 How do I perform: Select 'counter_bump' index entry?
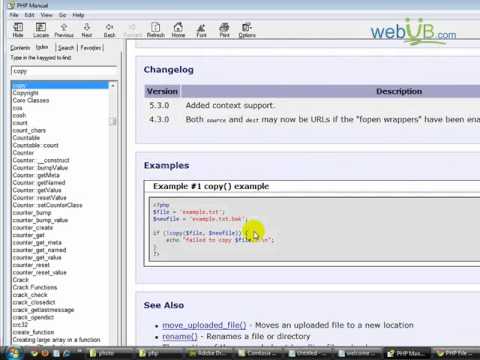click(x=32, y=213)
